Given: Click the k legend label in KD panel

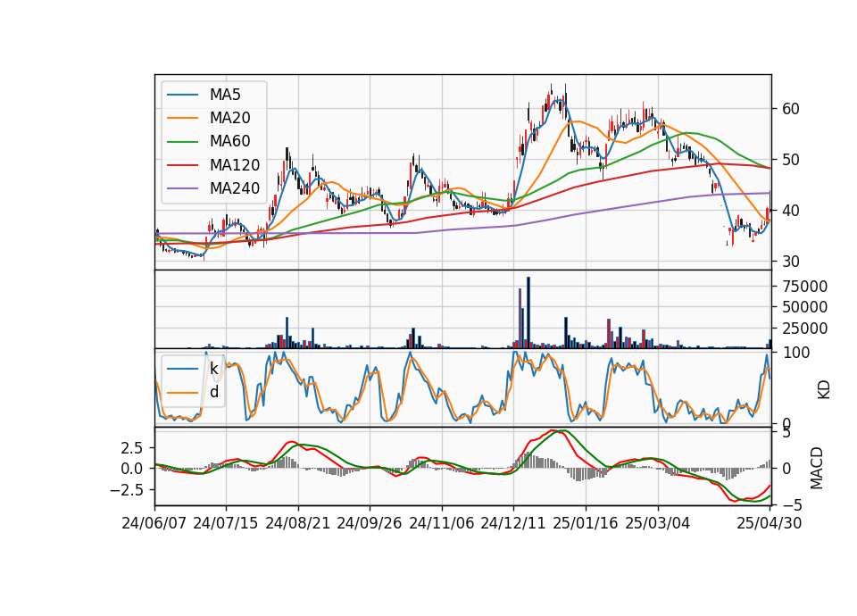Looking at the screenshot, I should pos(214,369).
